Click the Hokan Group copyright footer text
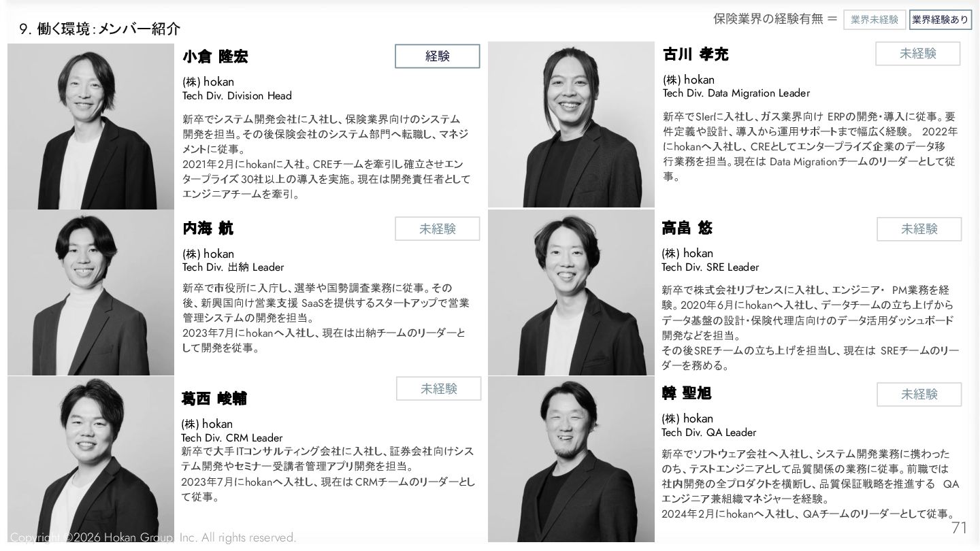The image size is (980, 551). 153,537
